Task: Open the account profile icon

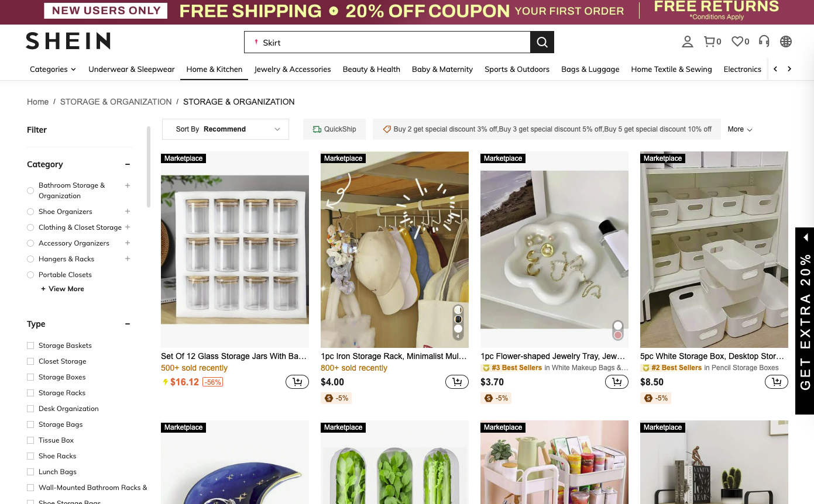Action: [x=687, y=42]
